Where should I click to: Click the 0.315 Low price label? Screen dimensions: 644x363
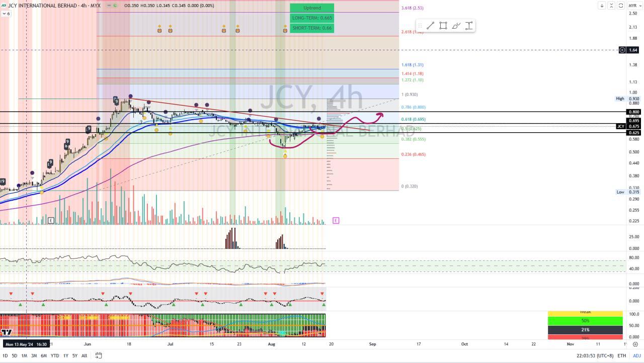click(633, 192)
